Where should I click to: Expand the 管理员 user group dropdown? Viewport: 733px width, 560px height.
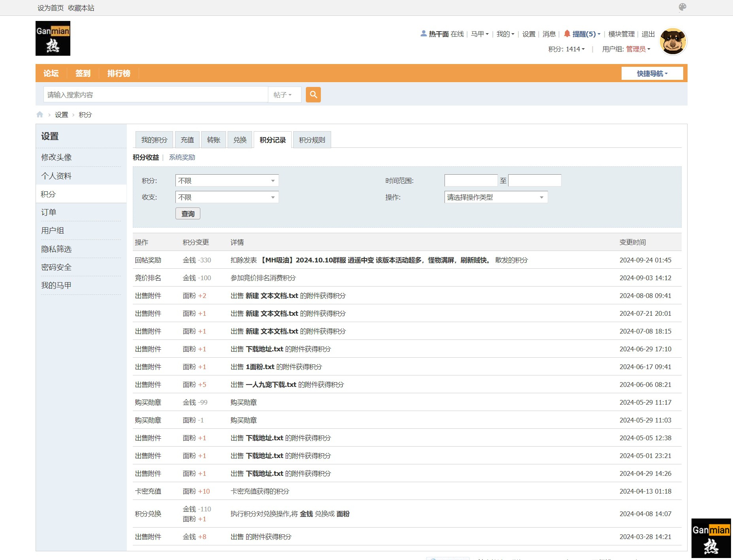click(638, 49)
